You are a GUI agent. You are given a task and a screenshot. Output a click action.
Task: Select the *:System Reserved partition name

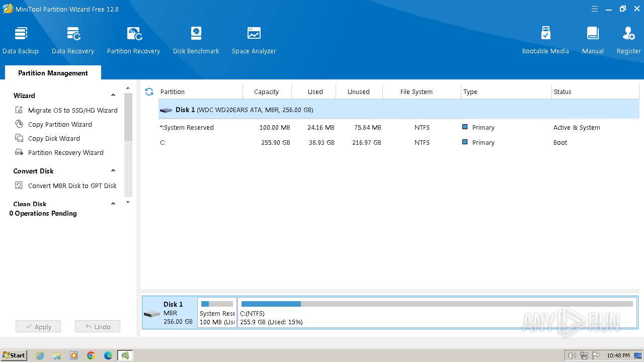(x=187, y=127)
